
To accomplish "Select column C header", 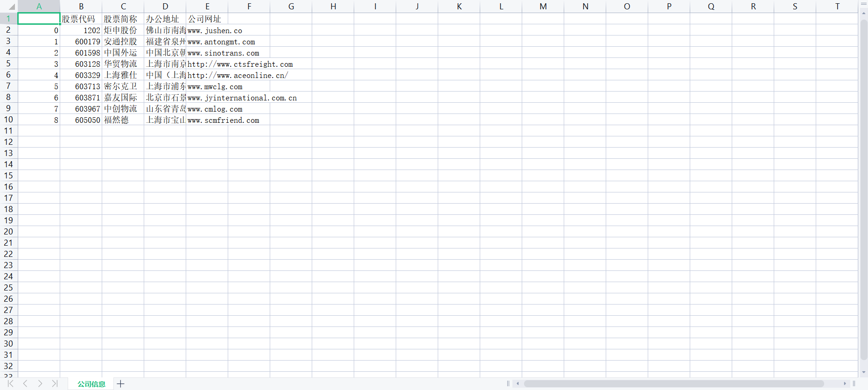I will [x=123, y=7].
